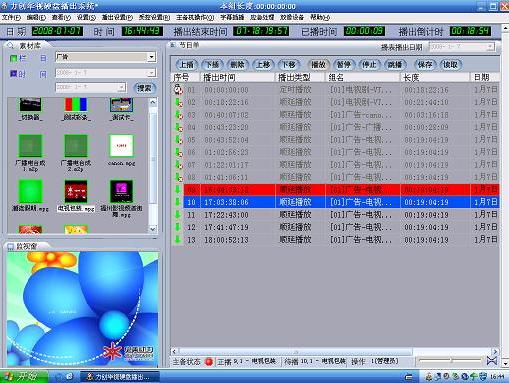Click the green arrow icon on row 12
The image size is (509, 383).
(x=178, y=227)
